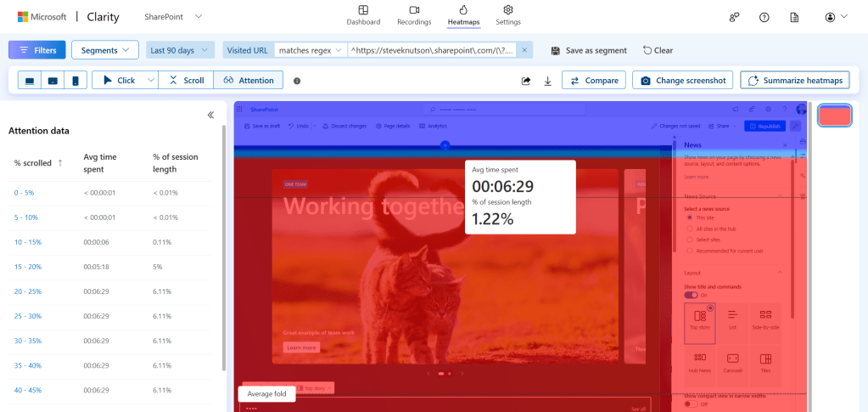Viewport: 868px width, 412px height.
Task: Select the mobile device view icon
Action: pos(76,81)
